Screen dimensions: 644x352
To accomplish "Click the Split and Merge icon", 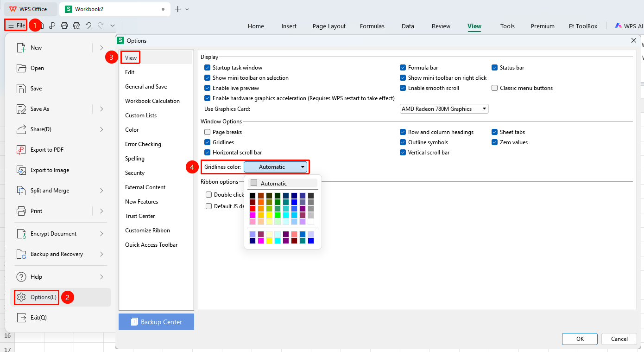I will [21, 191].
